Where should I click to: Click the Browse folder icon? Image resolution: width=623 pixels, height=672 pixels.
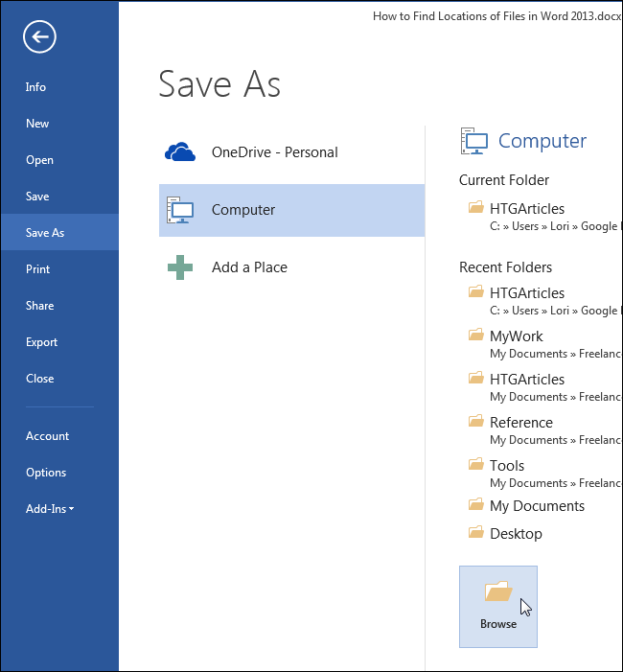pyautogui.click(x=498, y=592)
